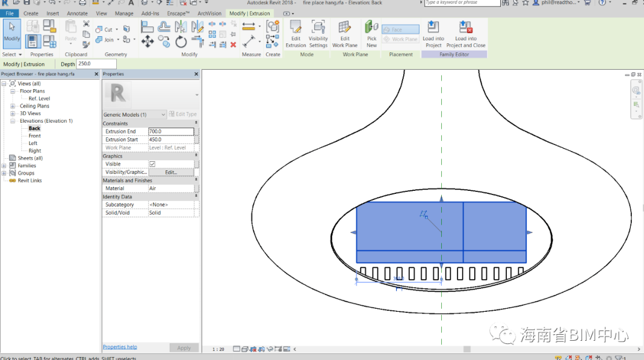Collapse the Graphics section in Properties
The height and width of the screenshot is (360, 644).
pos(196,155)
